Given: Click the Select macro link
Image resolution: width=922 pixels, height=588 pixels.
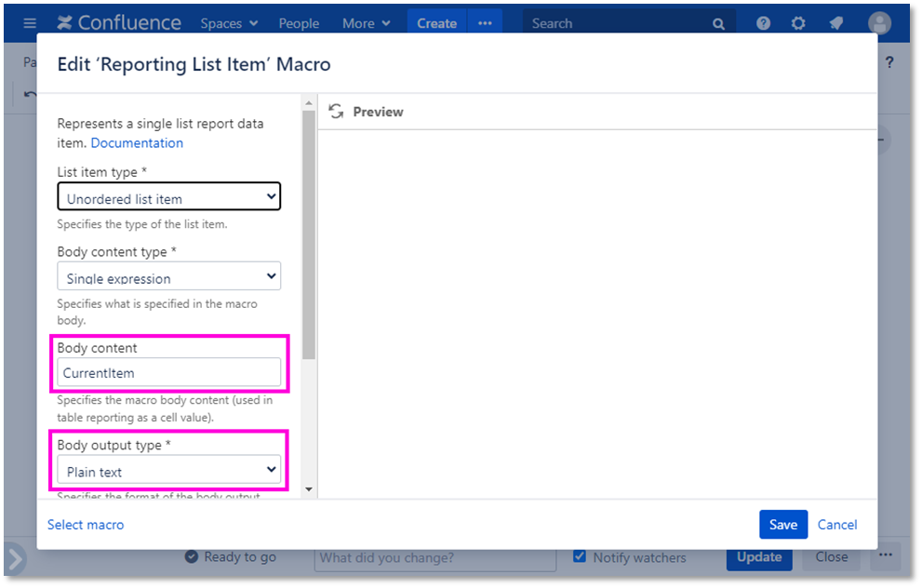Looking at the screenshot, I should coord(86,525).
